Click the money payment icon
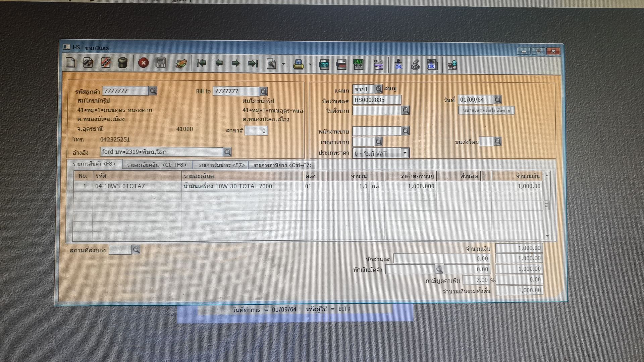 point(181,63)
